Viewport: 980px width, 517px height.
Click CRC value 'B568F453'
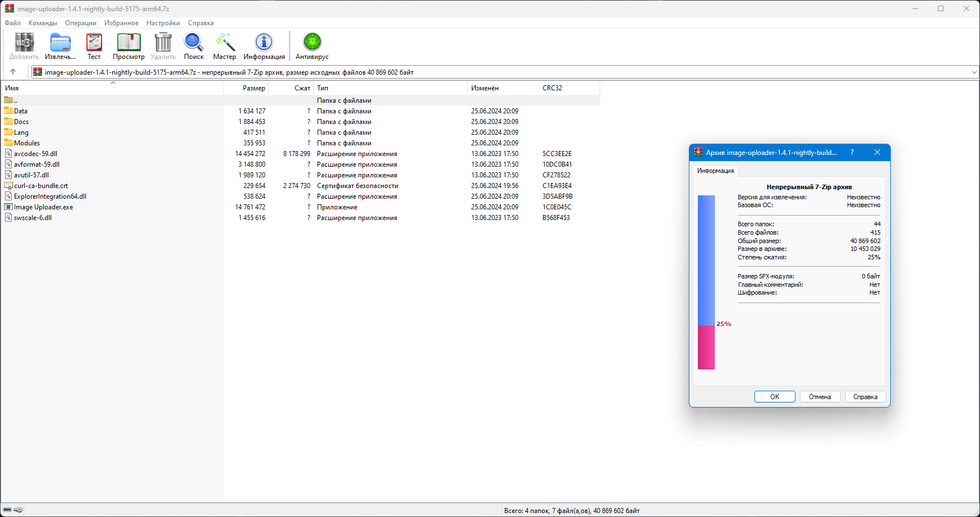coord(556,217)
